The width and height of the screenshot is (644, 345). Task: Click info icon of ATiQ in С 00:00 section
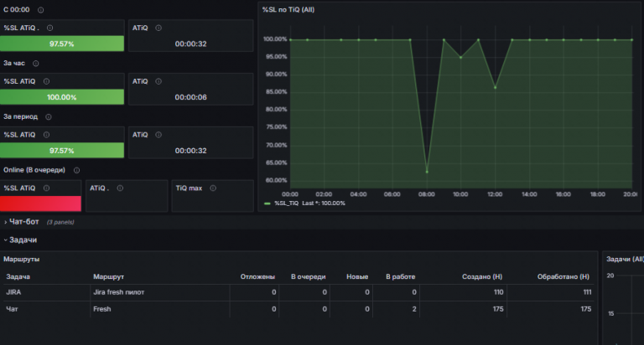158,28
